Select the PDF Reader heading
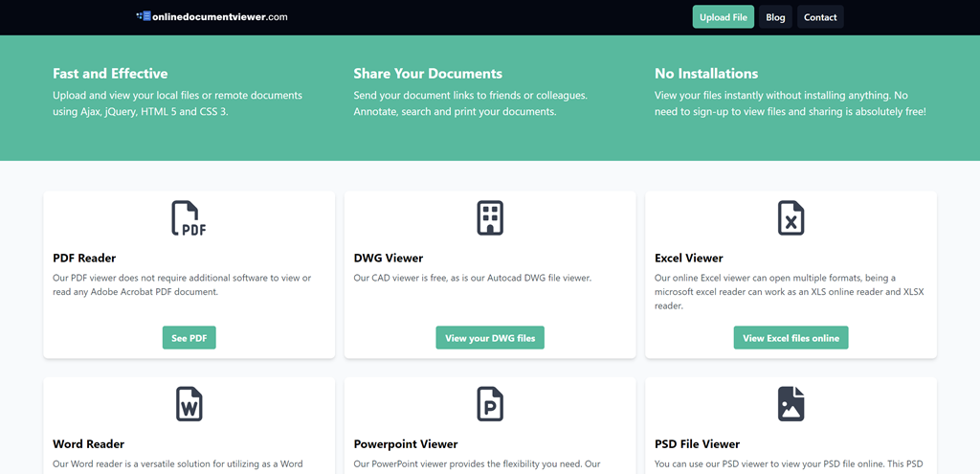This screenshot has width=980, height=474. (84, 258)
